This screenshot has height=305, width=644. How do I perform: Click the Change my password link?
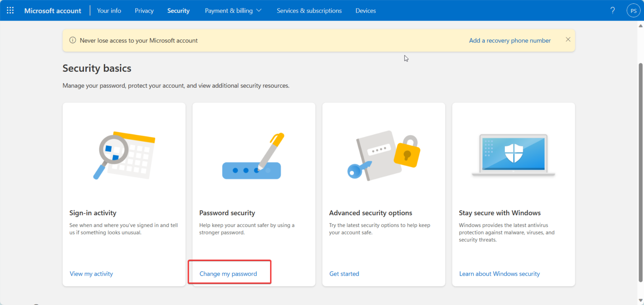228,274
